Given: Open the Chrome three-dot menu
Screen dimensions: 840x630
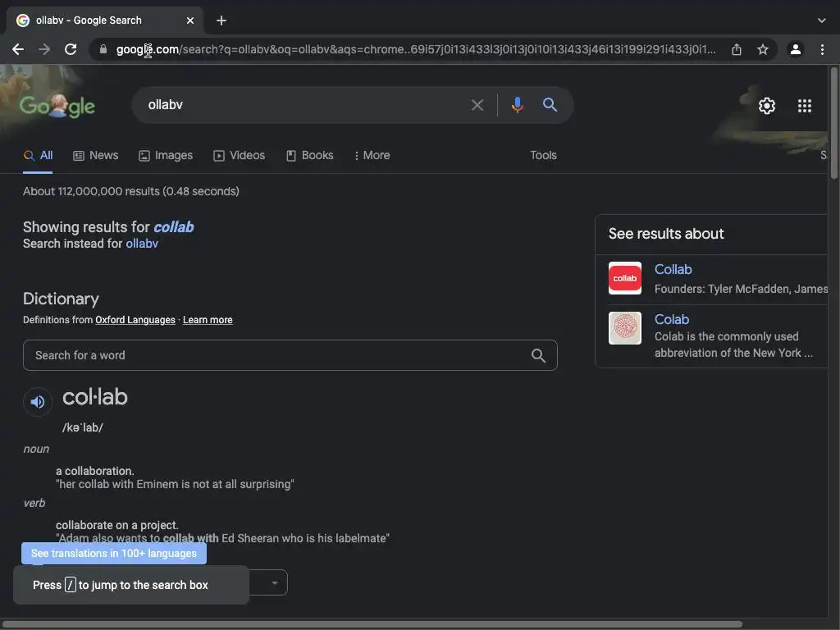Looking at the screenshot, I should [822, 49].
